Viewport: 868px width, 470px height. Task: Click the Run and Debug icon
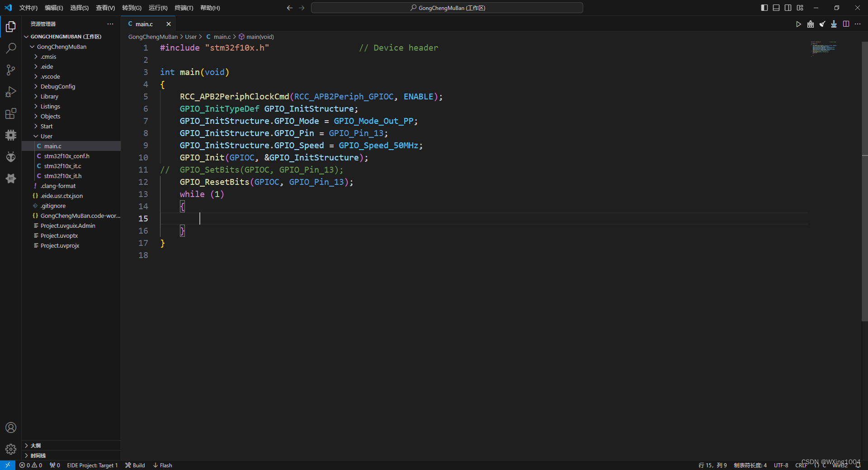(11, 92)
